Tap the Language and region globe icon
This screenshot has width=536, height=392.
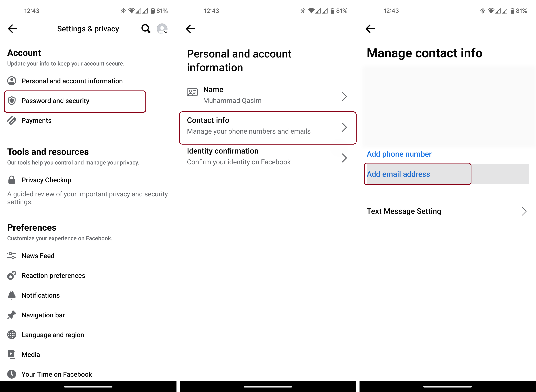click(x=12, y=335)
